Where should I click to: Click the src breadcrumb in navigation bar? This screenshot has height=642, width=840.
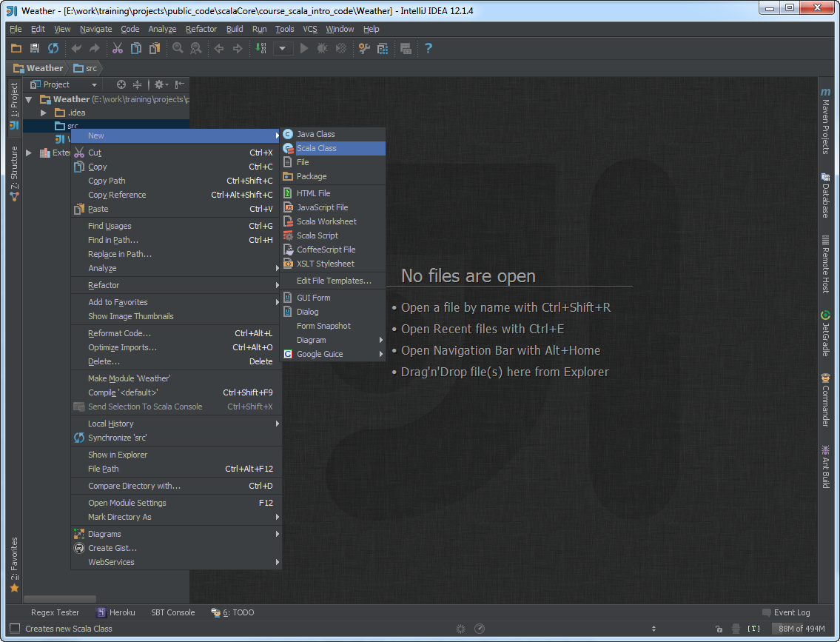click(86, 68)
